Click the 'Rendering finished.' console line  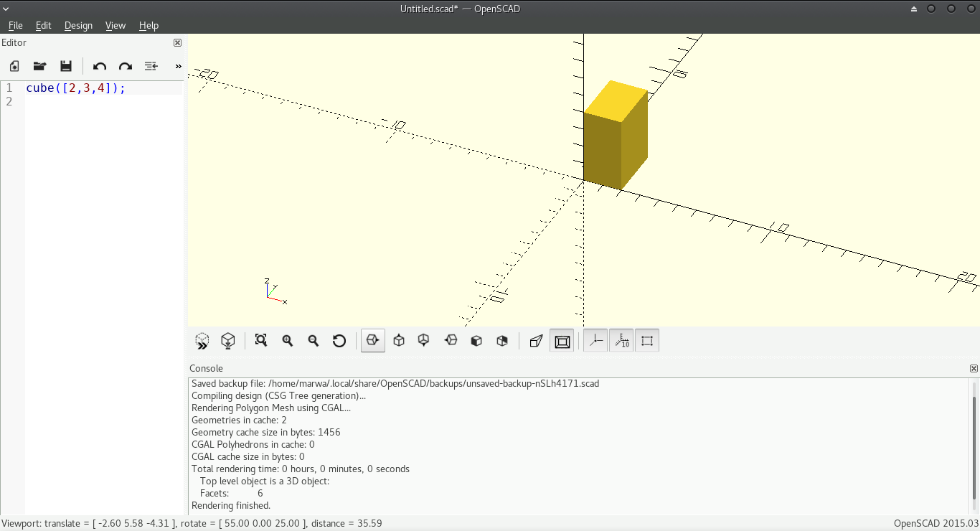click(231, 506)
